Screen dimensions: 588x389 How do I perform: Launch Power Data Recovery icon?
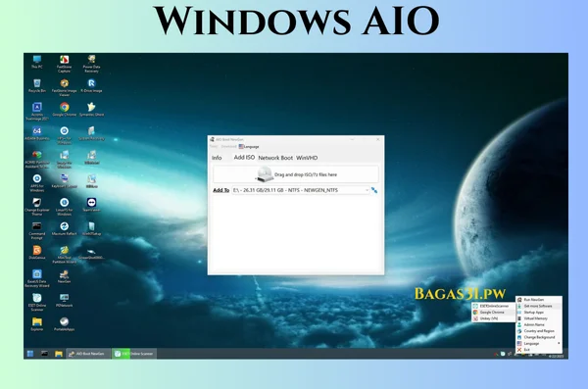(x=91, y=64)
